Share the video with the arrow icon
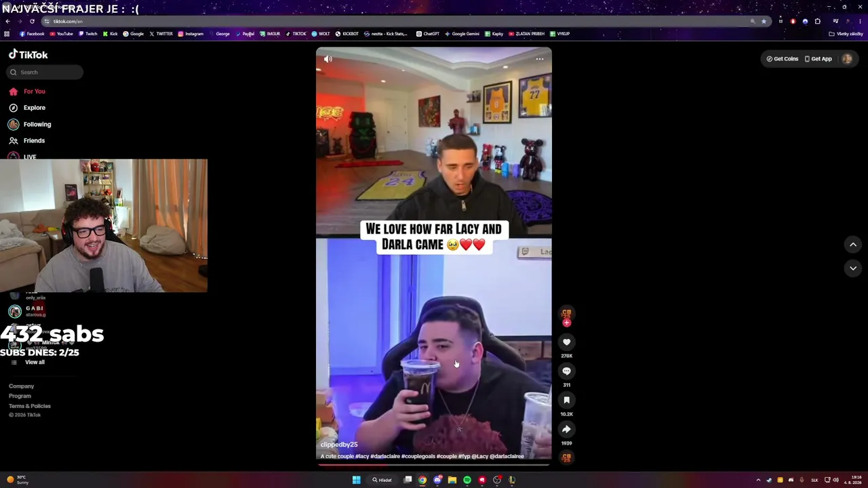868x488 pixels. 566,430
